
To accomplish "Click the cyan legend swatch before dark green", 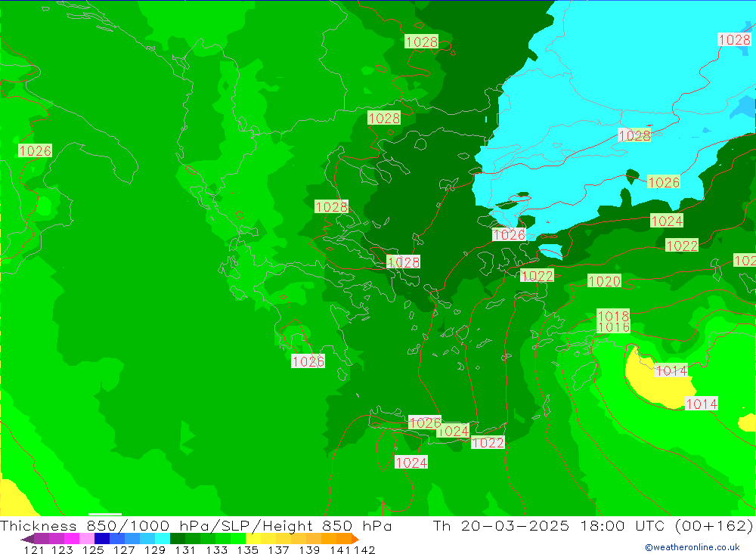I will point(163,539).
